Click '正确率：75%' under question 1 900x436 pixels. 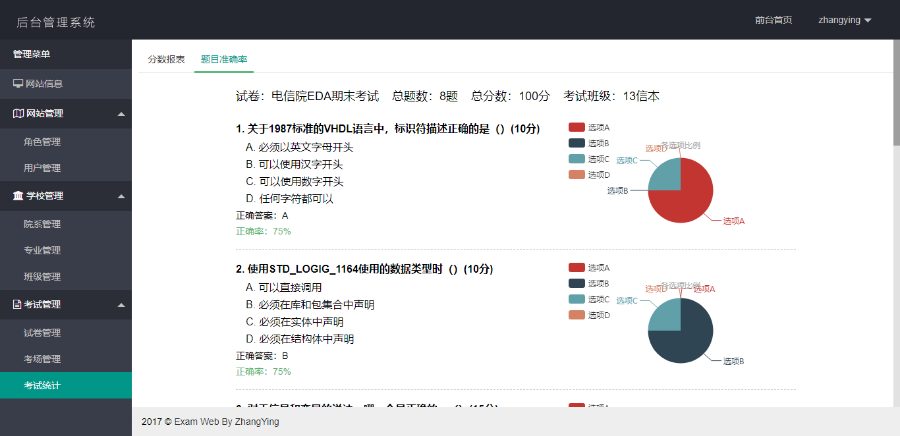pos(263,231)
